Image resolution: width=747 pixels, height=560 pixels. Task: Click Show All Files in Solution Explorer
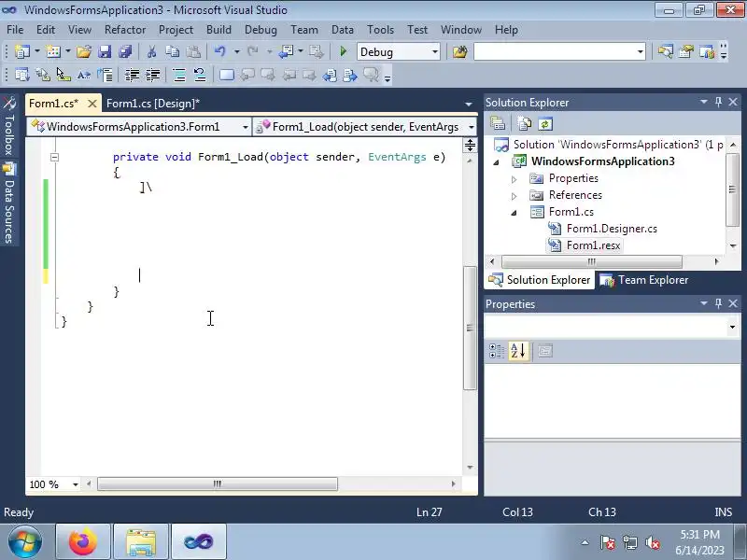pos(525,124)
